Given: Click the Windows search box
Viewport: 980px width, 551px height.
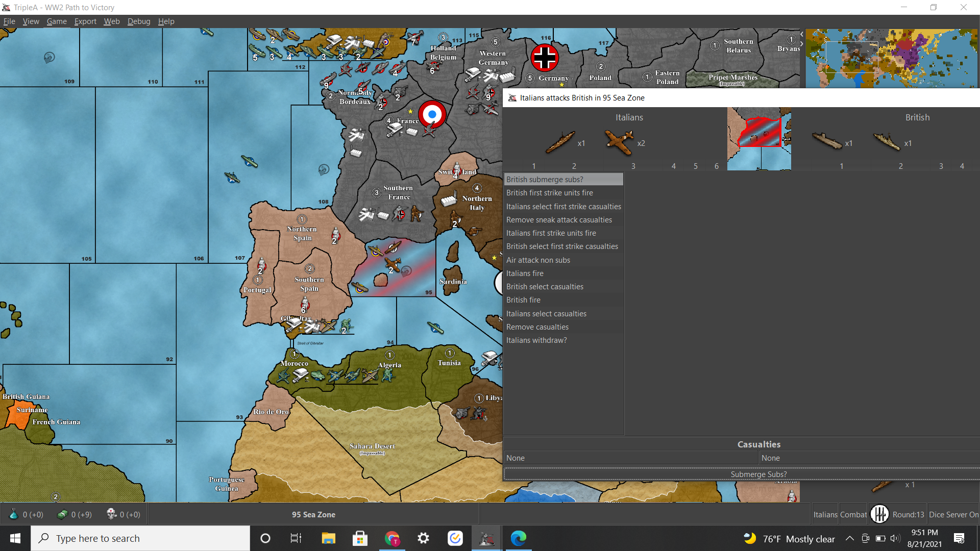Looking at the screenshot, I should point(140,539).
